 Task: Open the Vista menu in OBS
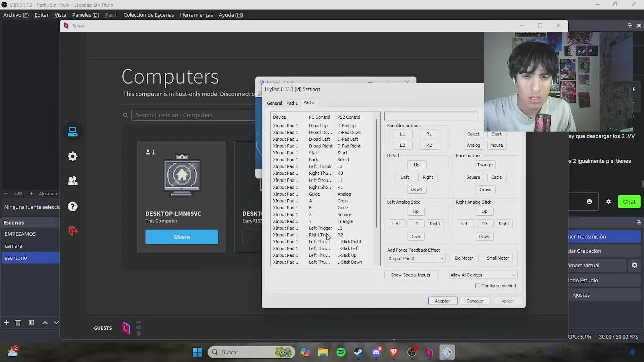(60, 15)
